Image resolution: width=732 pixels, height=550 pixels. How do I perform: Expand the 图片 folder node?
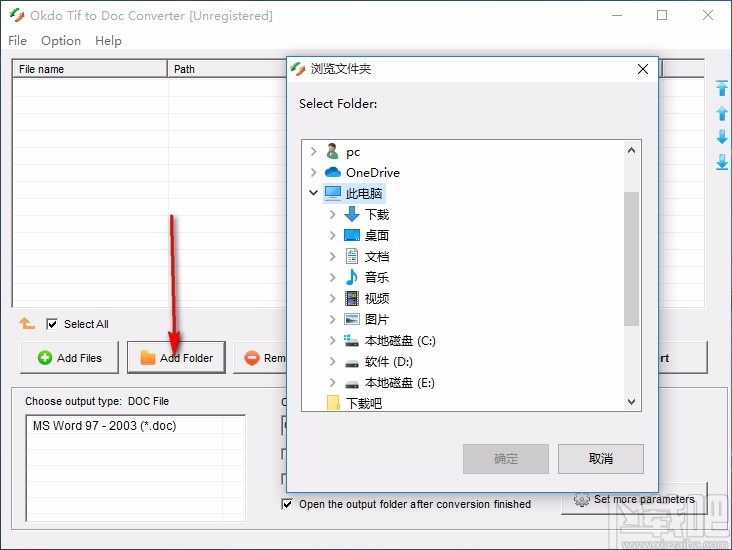pos(332,319)
